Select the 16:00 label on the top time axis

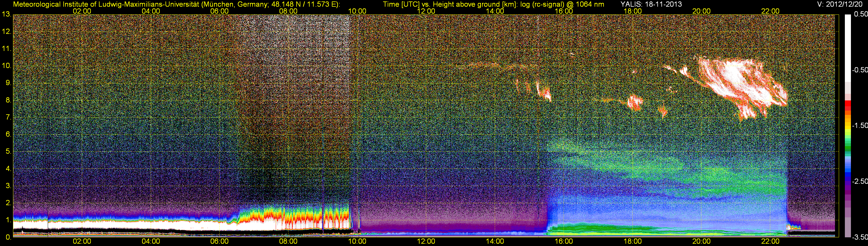[x=564, y=11]
